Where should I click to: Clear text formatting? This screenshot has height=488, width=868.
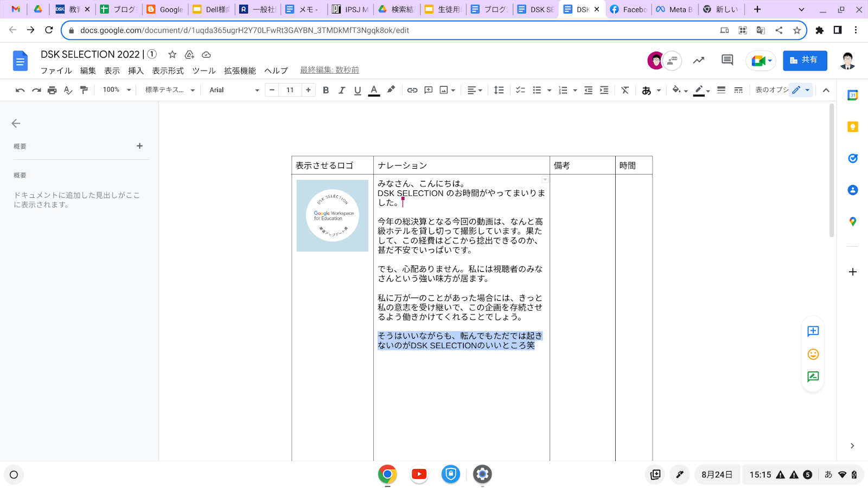click(625, 90)
